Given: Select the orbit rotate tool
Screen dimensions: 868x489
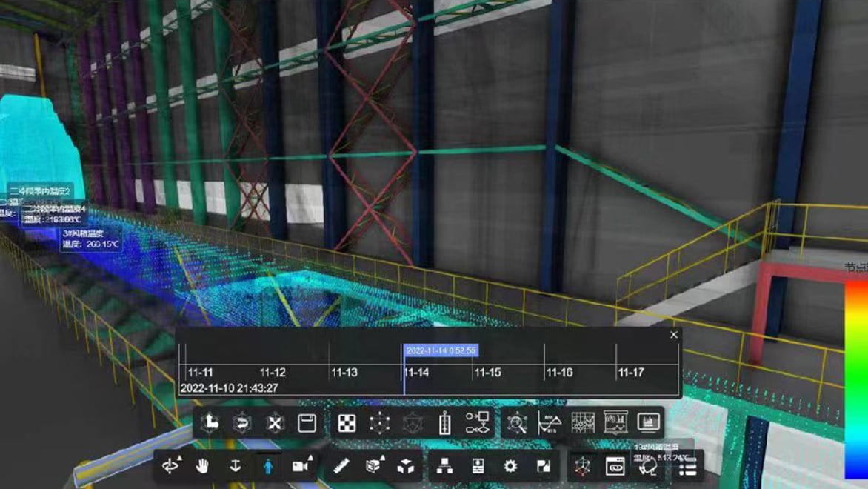Looking at the screenshot, I should point(170,466).
